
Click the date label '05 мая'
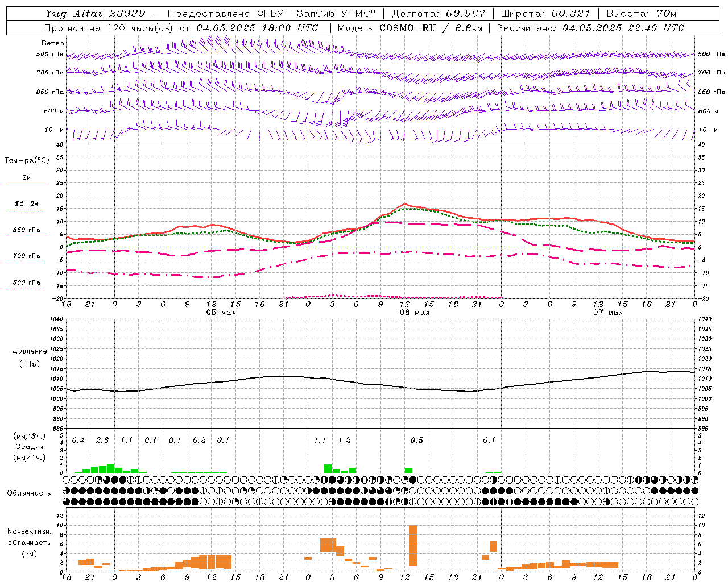[221, 312]
